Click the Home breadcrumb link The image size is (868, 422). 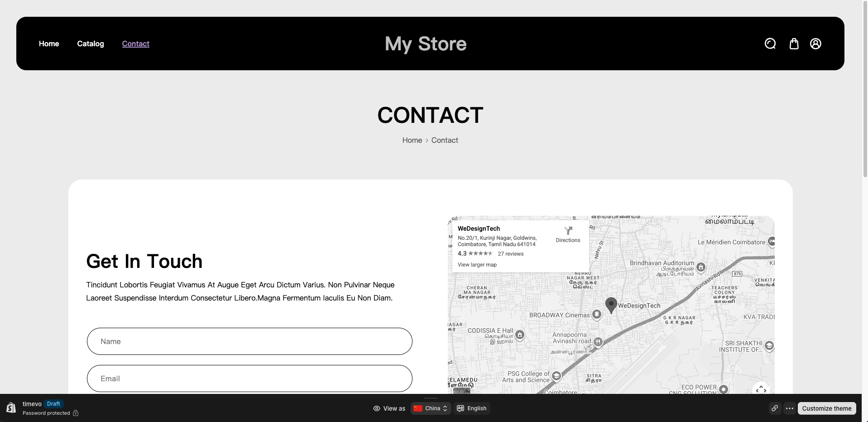click(x=412, y=141)
